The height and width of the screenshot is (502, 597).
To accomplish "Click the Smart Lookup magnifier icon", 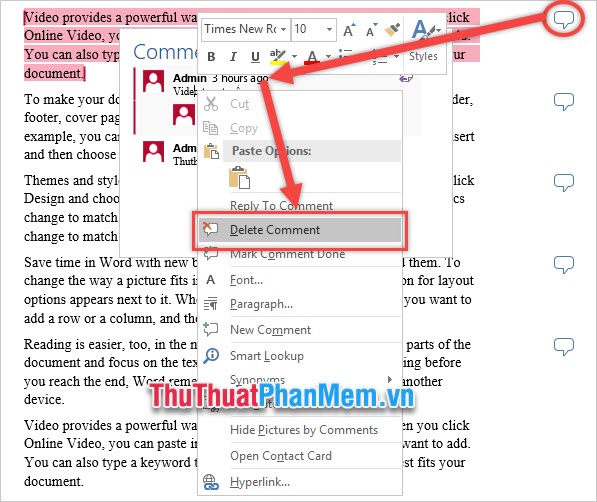I will 211,356.
